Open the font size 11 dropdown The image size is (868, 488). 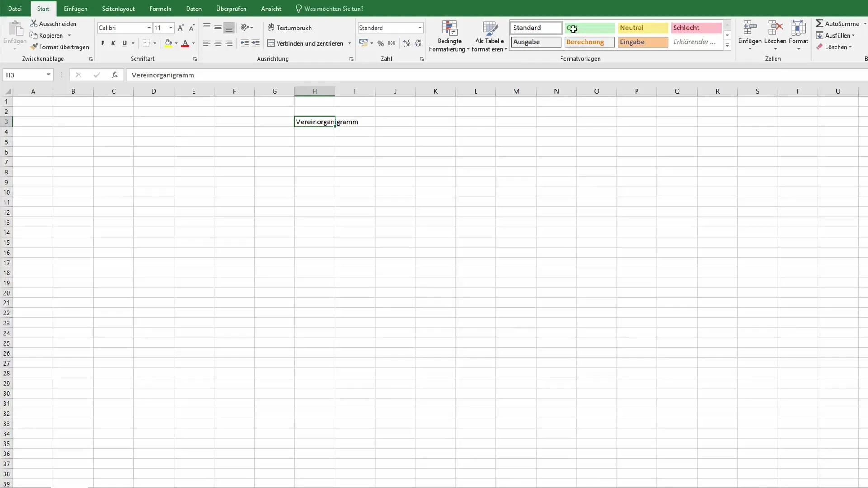pos(171,28)
